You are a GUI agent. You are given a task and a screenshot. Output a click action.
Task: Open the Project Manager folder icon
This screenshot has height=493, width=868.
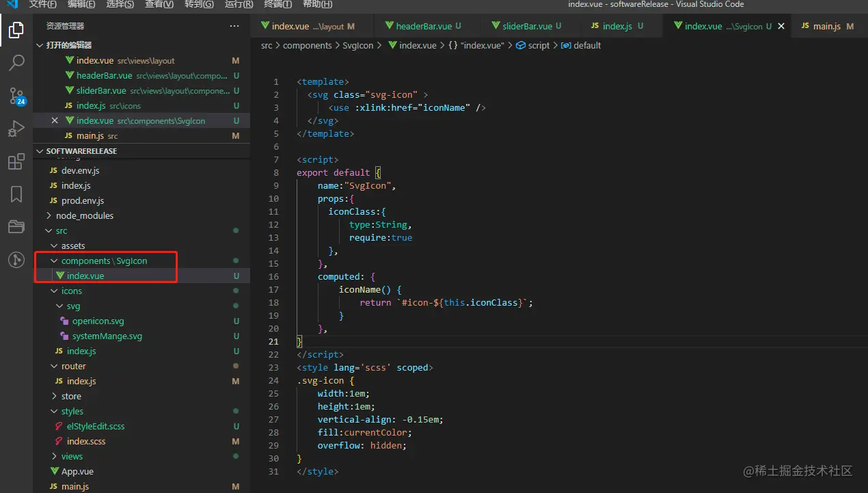pyautogui.click(x=16, y=227)
